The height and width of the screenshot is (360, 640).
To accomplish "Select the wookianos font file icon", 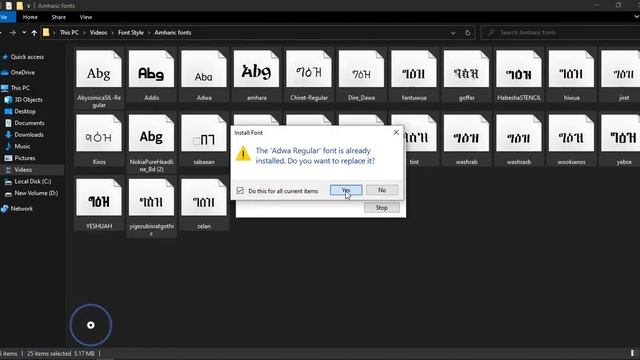I will click(571, 133).
